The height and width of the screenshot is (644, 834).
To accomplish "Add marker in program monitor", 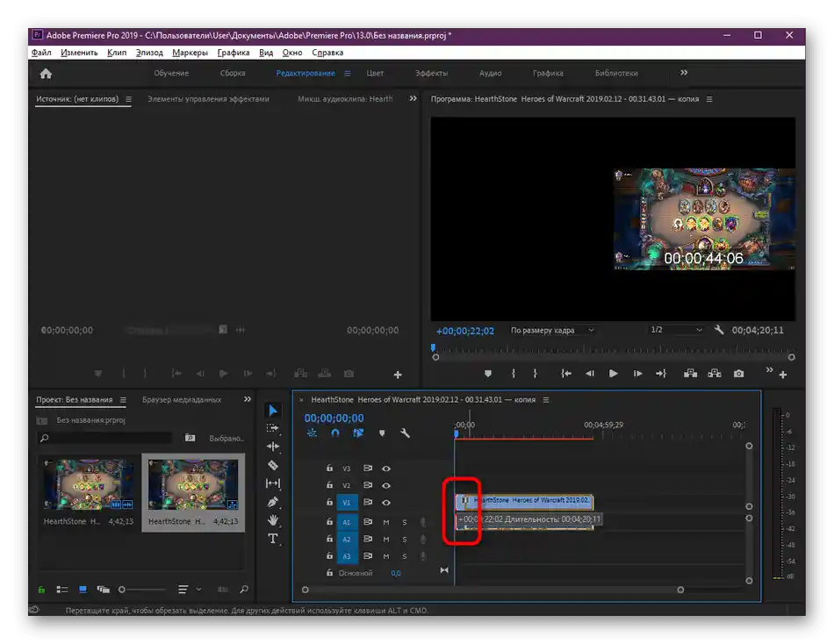I will pos(488,373).
